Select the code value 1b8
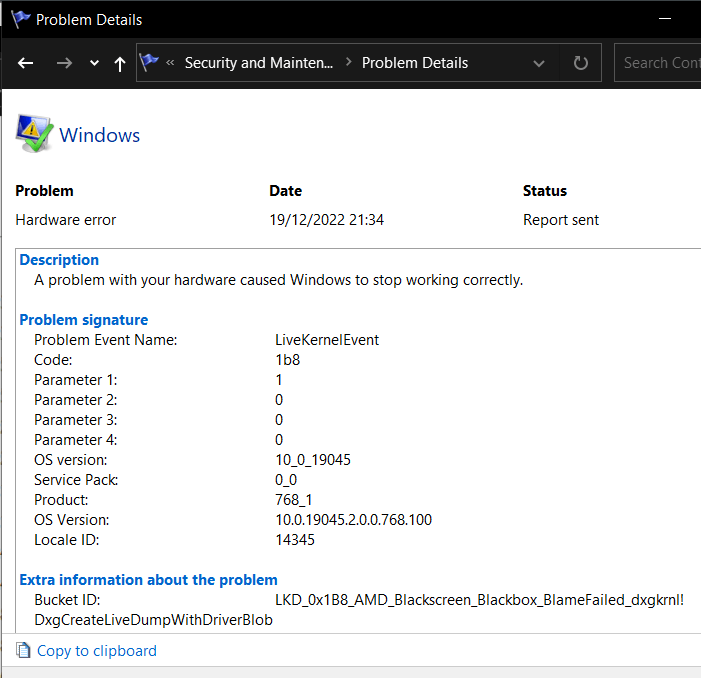This screenshot has height=678, width=701. pyautogui.click(x=287, y=360)
